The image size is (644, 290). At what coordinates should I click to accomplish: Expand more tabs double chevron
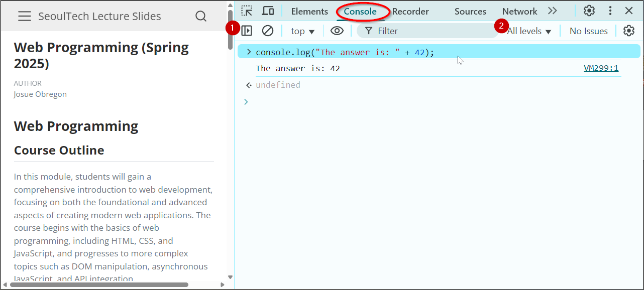(x=553, y=11)
